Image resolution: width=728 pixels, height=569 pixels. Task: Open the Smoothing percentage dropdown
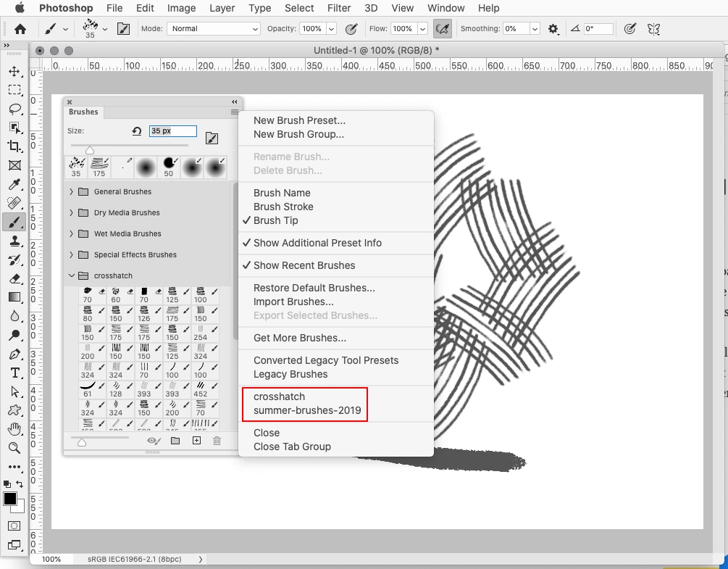535,29
